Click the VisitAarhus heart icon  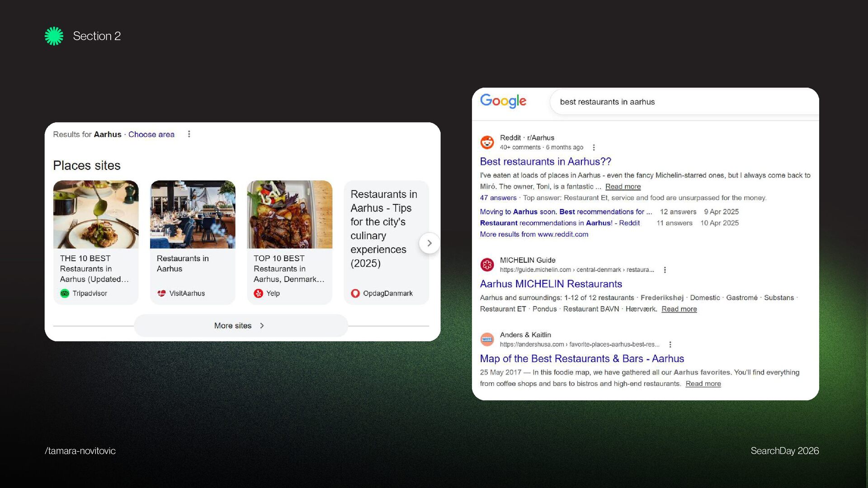pos(161,293)
